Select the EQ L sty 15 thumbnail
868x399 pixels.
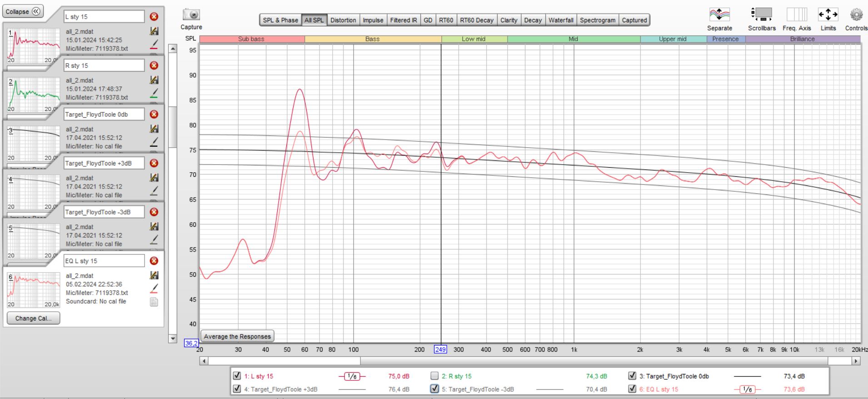coord(34,290)
